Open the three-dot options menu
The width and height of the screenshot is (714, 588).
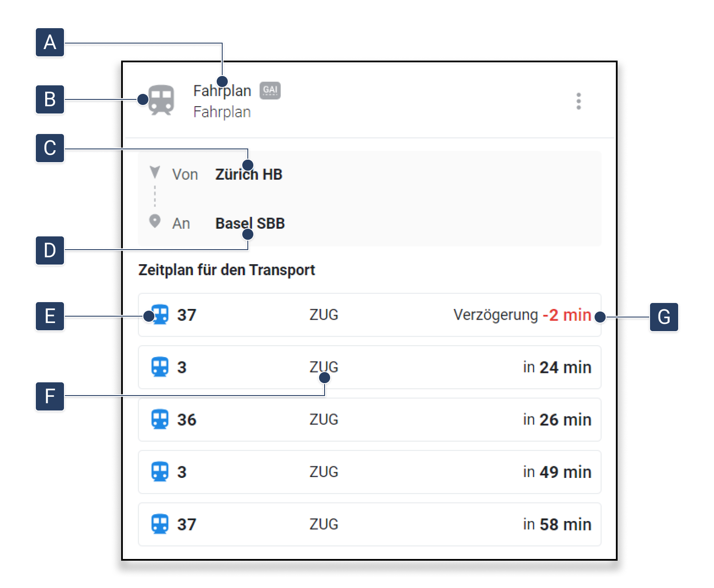tap(578, 101)
